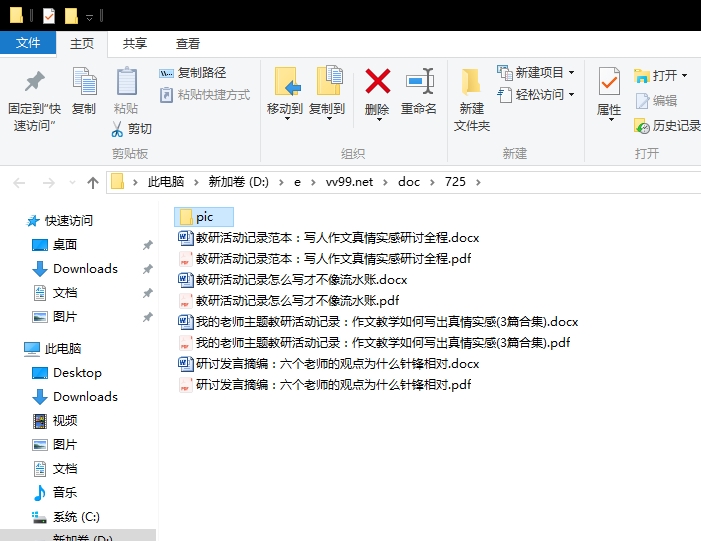
Task: Go Up one folder level
Action: (x=93, y=183)
